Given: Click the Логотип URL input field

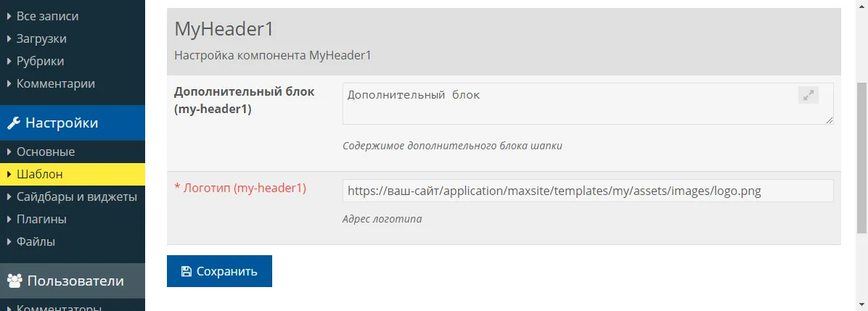Looking at the screenshot, I should (588, 191).
